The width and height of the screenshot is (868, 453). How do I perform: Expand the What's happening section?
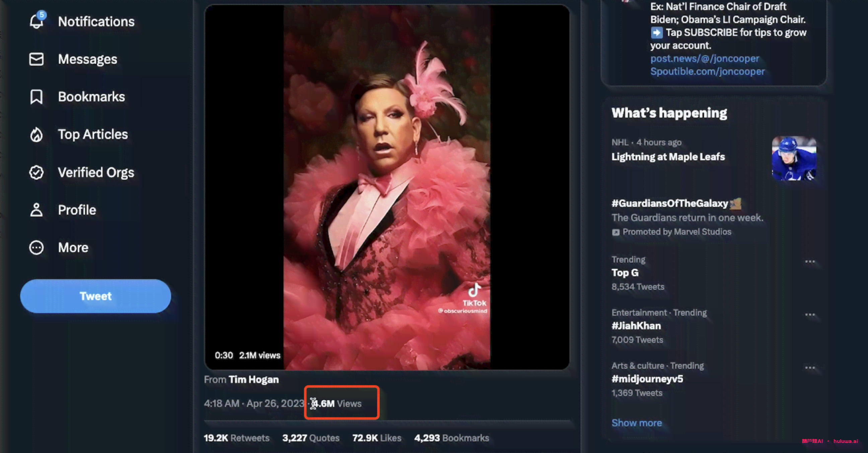click(637, 422)
